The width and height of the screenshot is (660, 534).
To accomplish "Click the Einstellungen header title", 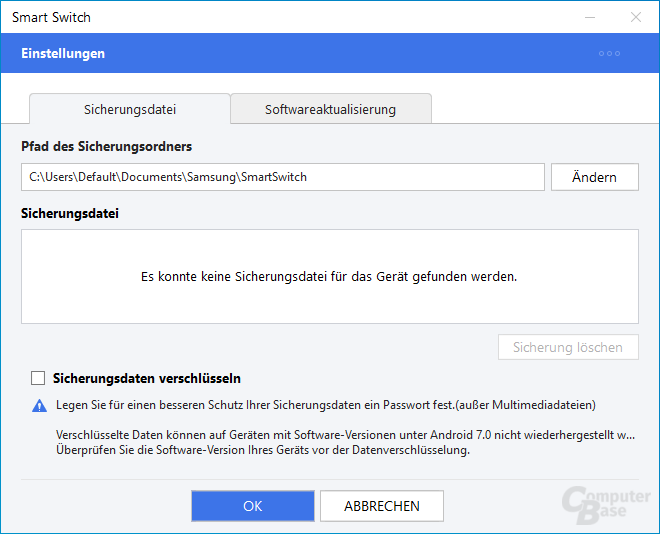I will (x=63, y=53).
